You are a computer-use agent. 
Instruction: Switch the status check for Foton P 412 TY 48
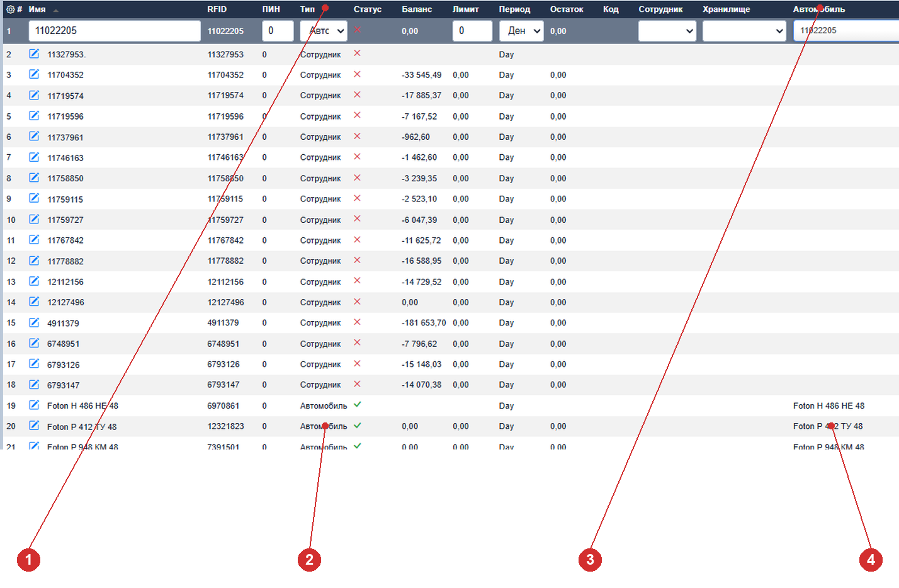[358, 426]
